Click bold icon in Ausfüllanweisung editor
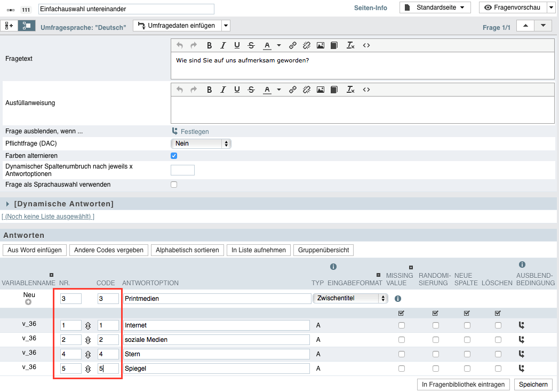The height and width of the screenshot is (392, 559). (209, 90)
